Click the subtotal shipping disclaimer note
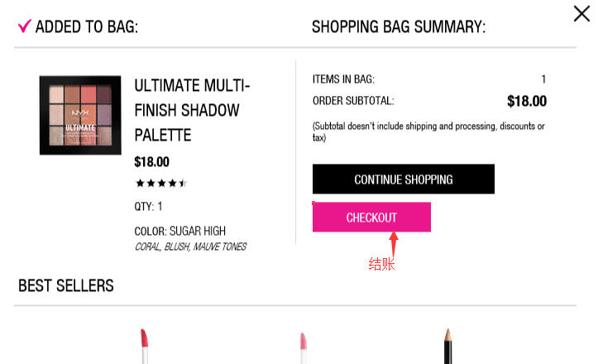Screen dimensions: 603x364 pos(428,132)
